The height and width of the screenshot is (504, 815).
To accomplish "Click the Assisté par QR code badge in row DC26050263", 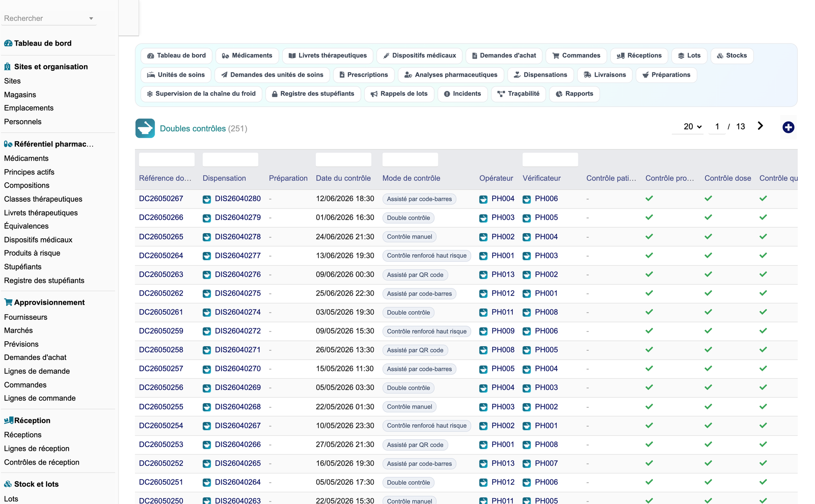I will coord(415,275).
